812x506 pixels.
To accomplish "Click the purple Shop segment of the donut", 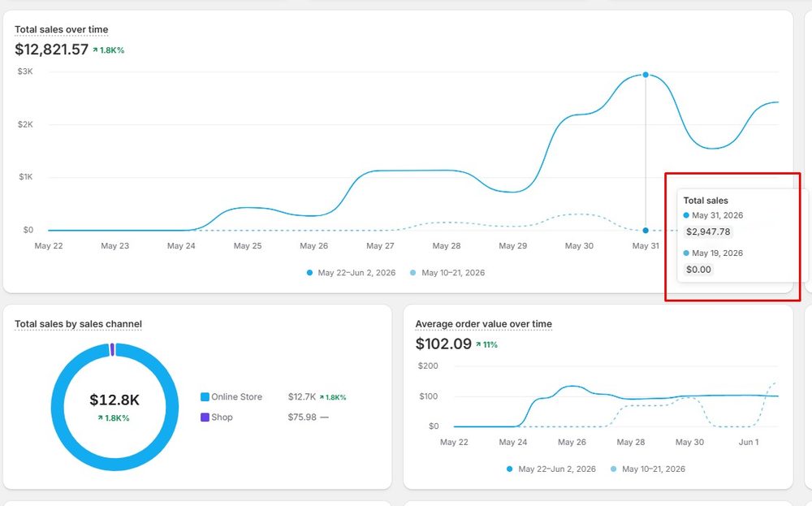I will tap(112, 349).
